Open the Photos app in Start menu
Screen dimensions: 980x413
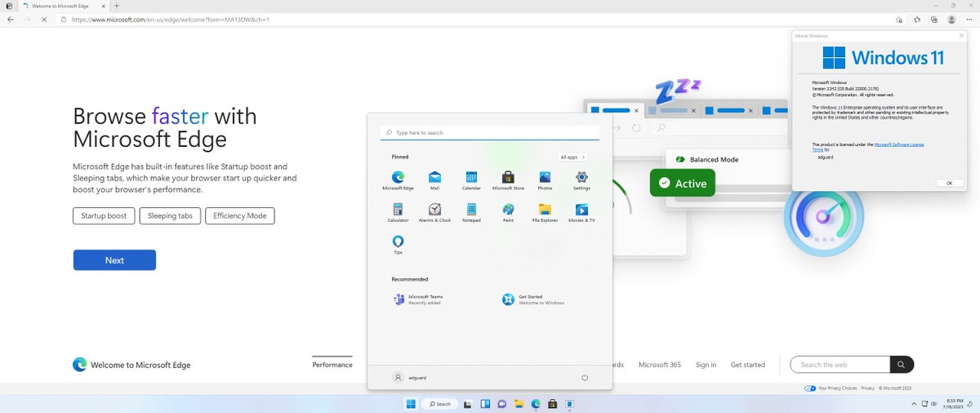545,180
